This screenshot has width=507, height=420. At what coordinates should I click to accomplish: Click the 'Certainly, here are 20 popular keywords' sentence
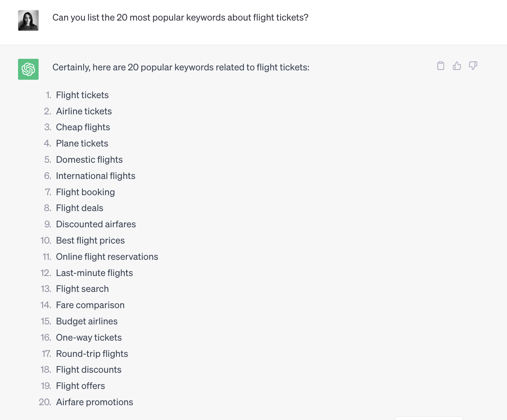pos(181,67)
